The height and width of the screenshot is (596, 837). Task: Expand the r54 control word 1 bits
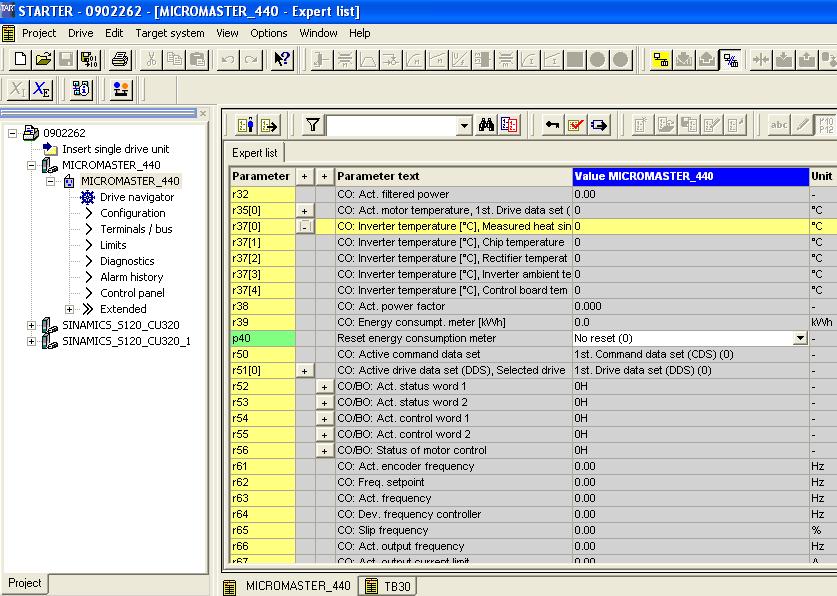[324, 418]
